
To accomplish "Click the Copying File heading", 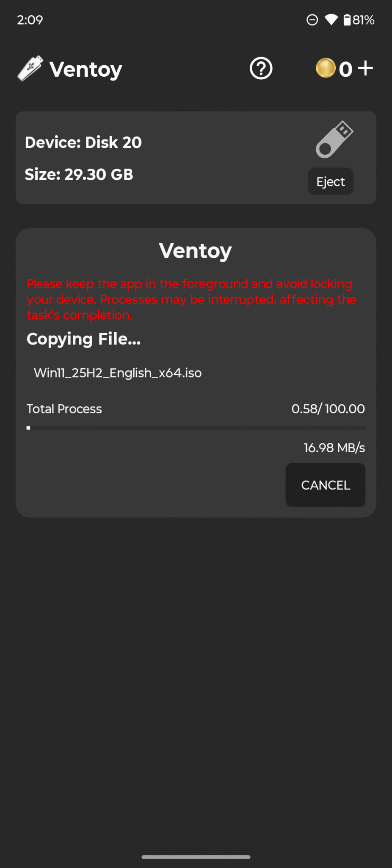I will point(83,339).
